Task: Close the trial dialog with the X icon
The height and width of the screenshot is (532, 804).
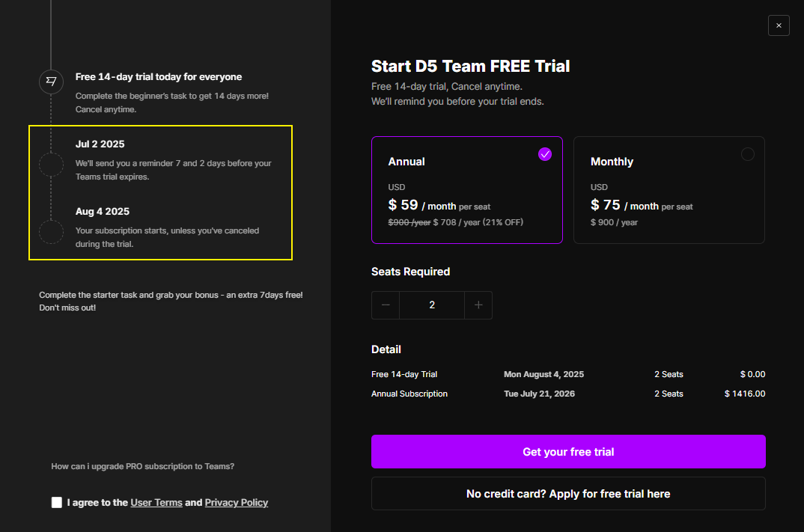Action: click(x=779, y=25)
